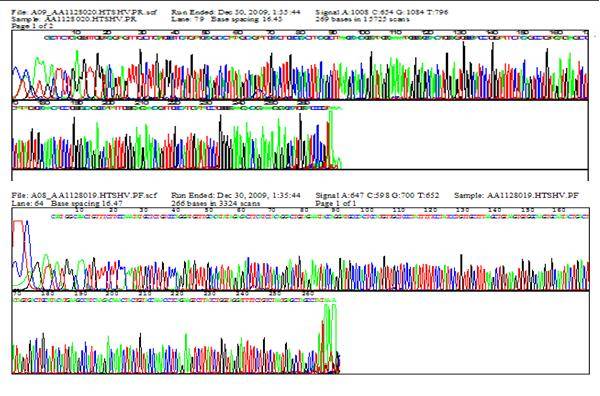Click signal values A:647 C:598 G:700 T:652

pos(377,196)
